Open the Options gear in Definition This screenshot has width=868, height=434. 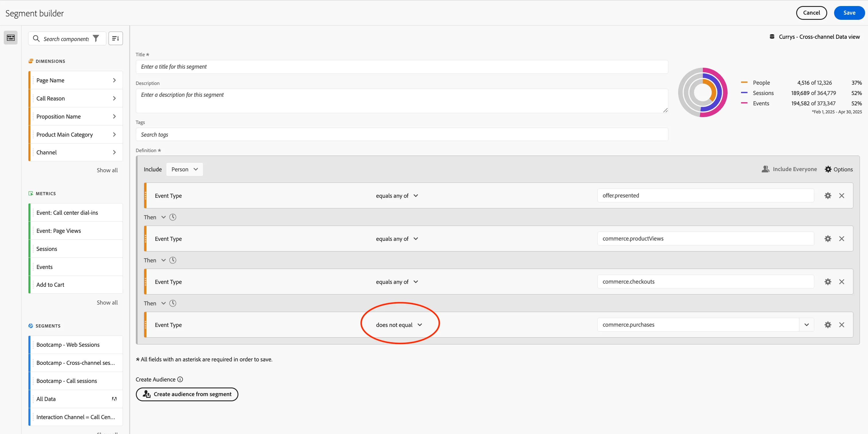coord(838,169)
